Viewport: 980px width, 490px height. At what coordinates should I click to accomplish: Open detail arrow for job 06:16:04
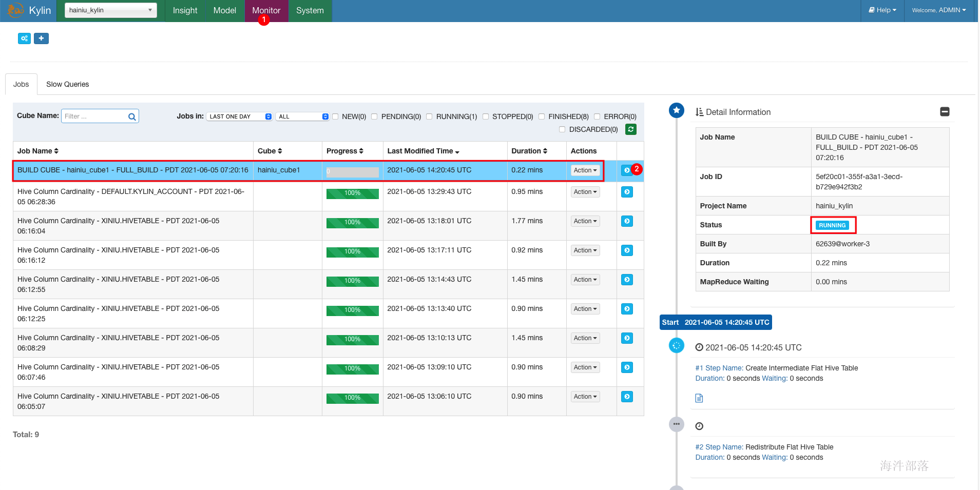(627, 221)
